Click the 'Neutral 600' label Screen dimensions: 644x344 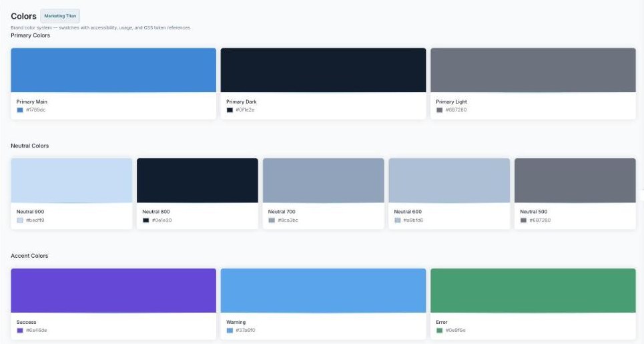tap(408, 212)
